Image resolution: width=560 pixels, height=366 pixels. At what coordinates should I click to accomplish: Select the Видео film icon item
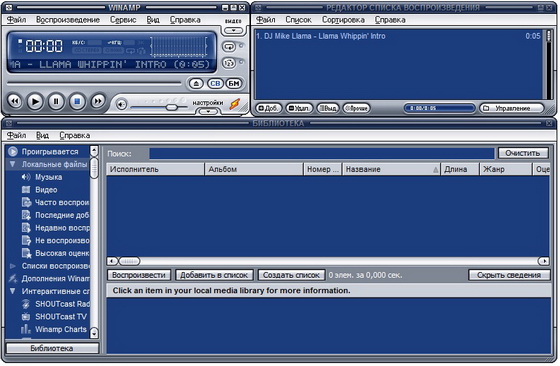[46, 190]
